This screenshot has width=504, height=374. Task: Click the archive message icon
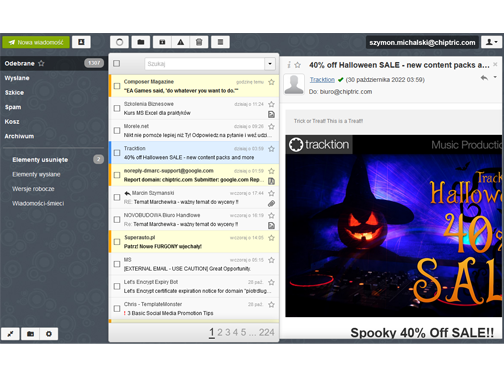coord(162,42)
